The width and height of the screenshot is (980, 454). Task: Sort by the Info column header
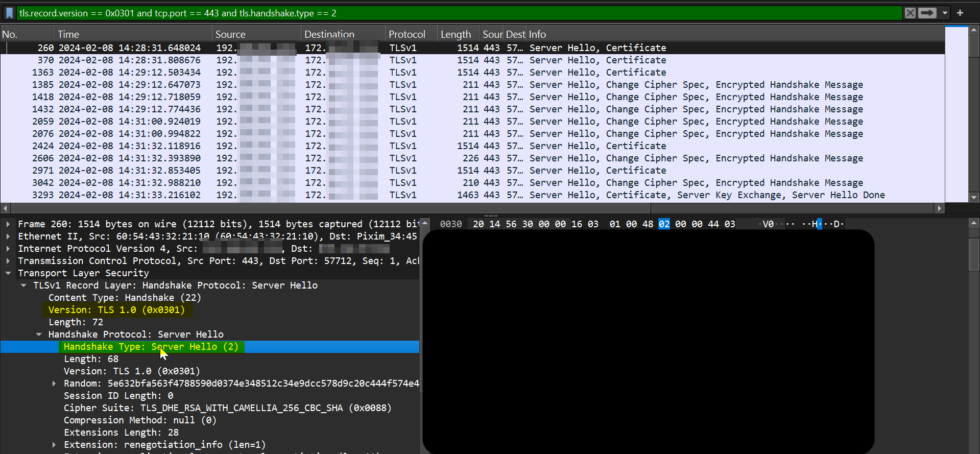(x=735, y=34)
